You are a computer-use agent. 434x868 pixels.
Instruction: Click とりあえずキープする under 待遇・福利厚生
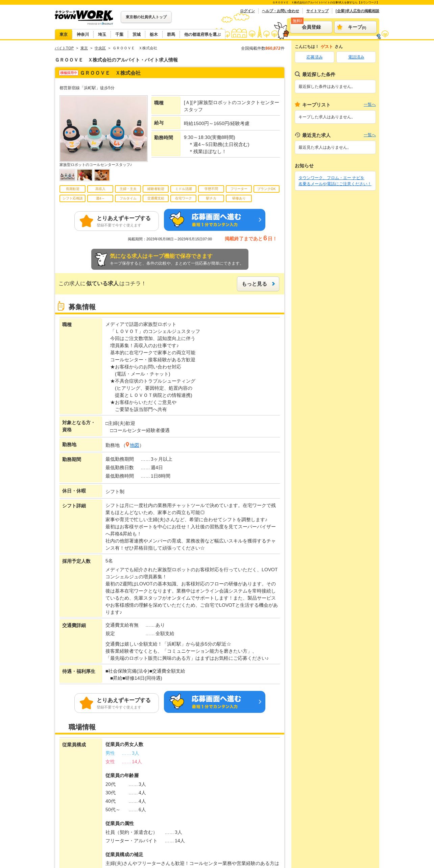pyautogui.click(x=117, y=703)
